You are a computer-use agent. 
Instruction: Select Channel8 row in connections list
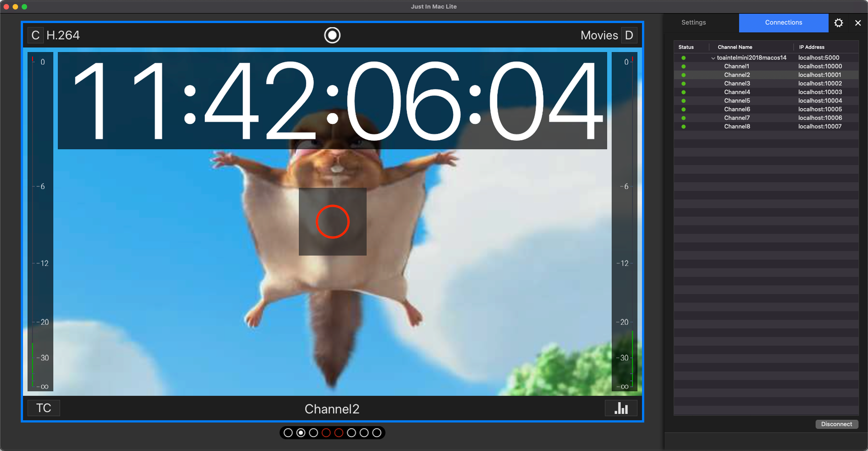(x=766, y=126)
